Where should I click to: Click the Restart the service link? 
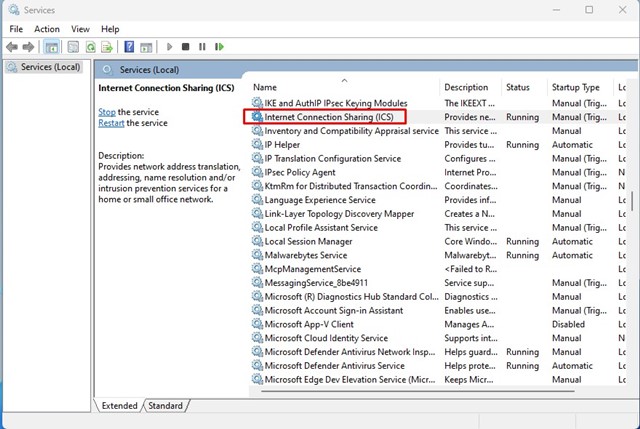[111, 123]
